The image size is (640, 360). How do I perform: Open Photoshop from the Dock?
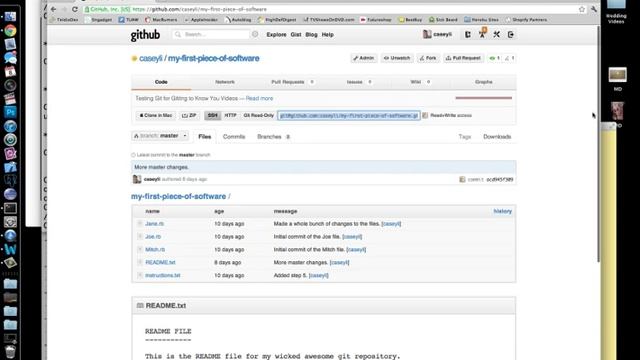pos(10,112)
